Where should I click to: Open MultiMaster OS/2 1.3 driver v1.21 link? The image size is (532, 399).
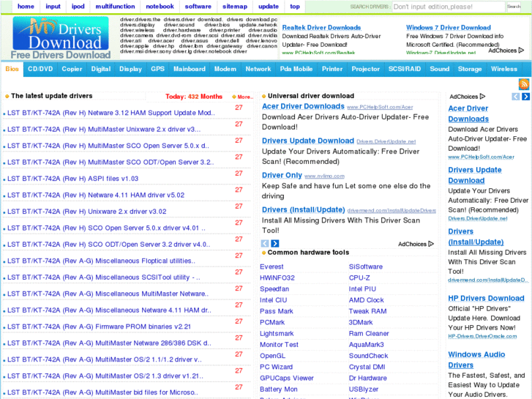coord(105,376)
